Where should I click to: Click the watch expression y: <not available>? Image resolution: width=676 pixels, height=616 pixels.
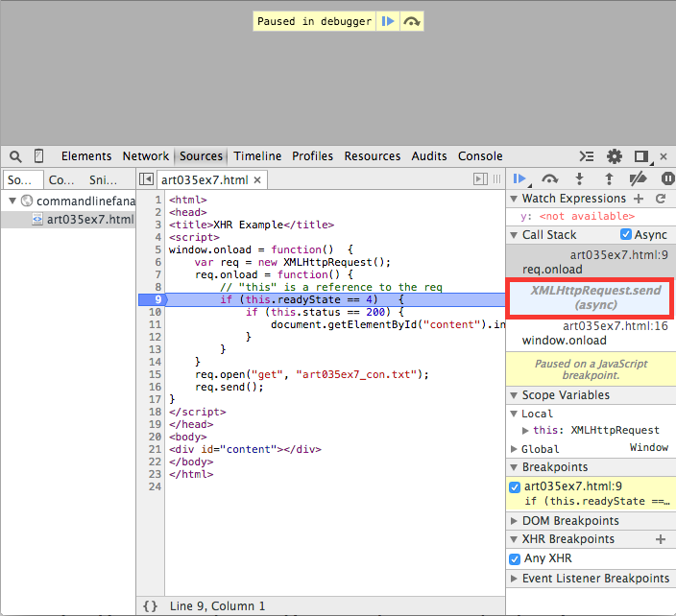[577, 216]
